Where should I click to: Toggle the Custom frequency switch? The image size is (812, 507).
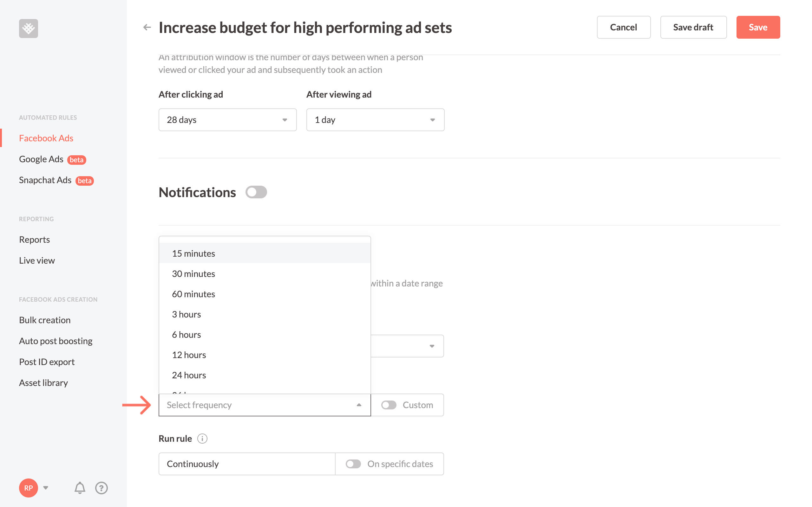[x=389, y=405]
